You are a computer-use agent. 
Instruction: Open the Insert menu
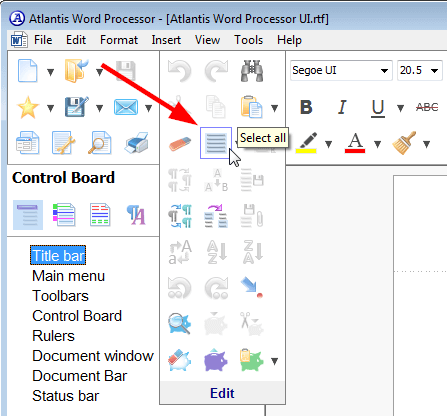pyautogui.click(x=166, y=40)
